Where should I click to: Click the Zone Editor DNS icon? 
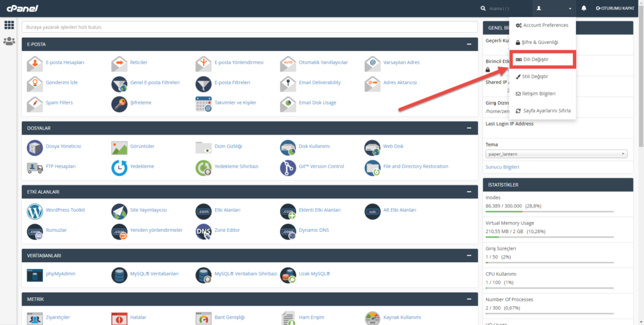pos(204,231)
